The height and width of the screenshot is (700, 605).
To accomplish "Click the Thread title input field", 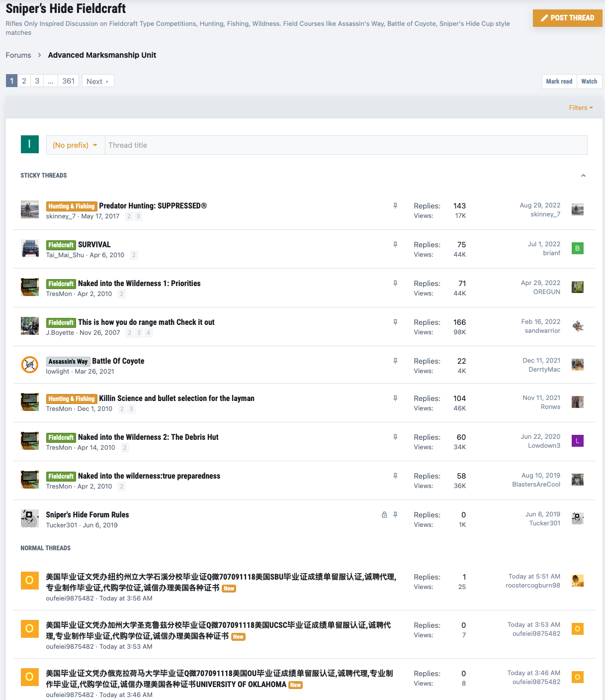I will pyautogui.click(x=346, y=145).
